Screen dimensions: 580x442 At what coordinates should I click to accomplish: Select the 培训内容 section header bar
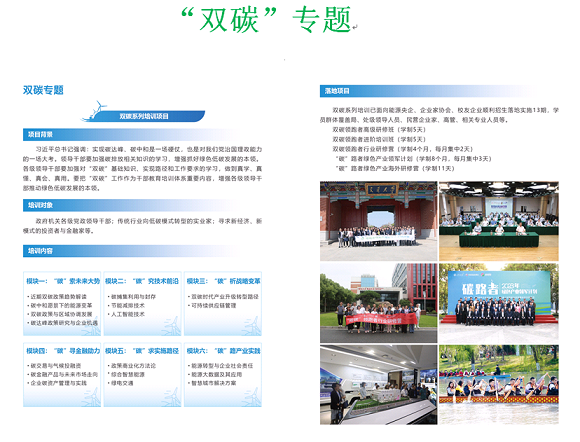click(131, 251)
